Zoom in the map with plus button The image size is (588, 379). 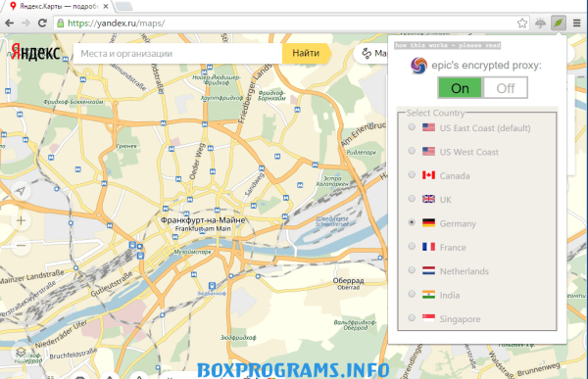click(x=21, y=220)
